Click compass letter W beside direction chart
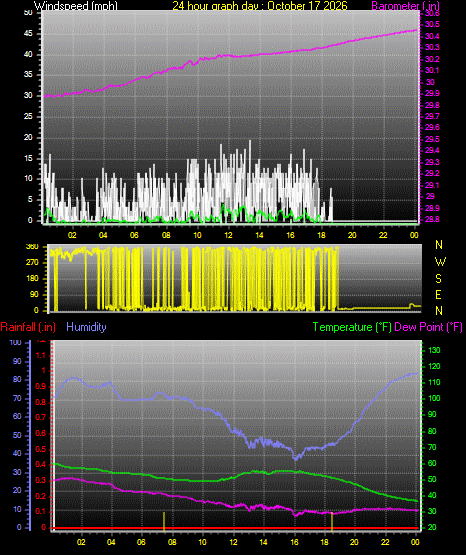Viewport: 466px width, 555px height. [x=440, y=262]
